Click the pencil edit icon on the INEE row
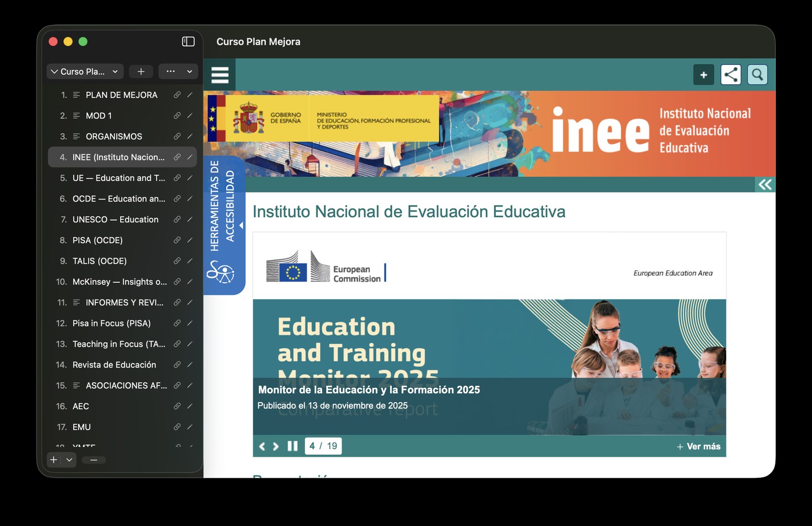Screen dimensions: 812x526 click(190, 157)
